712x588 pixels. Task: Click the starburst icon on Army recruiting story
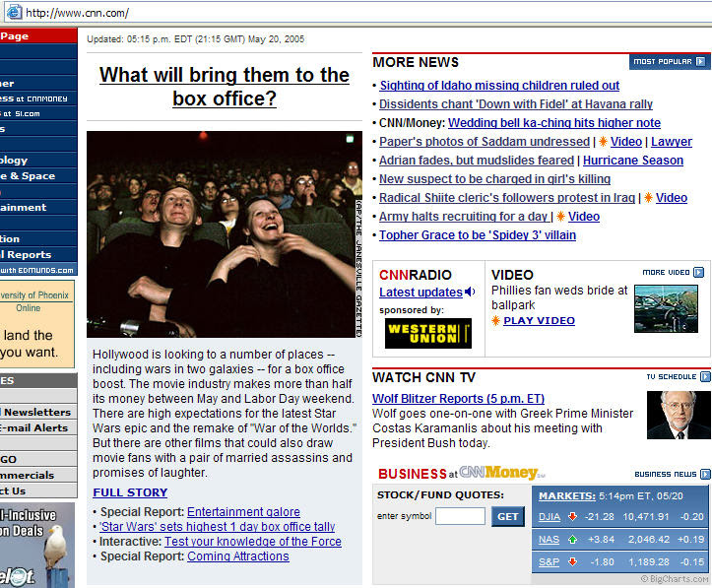tap(560, 217)
